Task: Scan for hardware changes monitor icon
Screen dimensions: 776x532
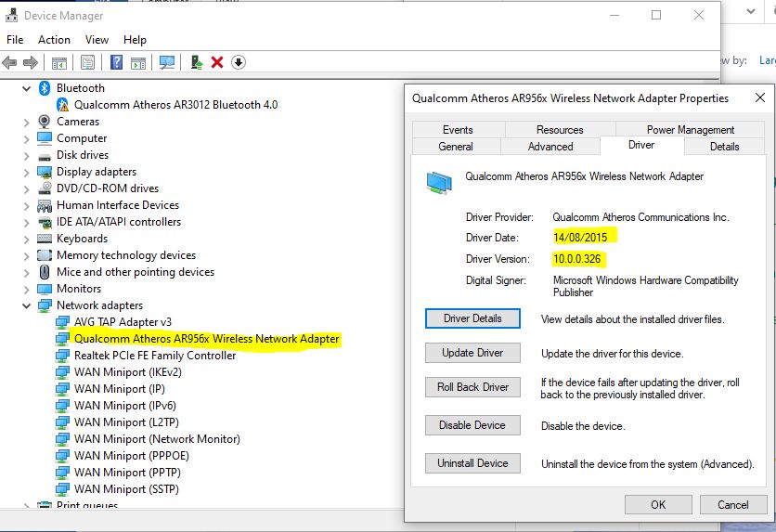Action: (x=167, y=62)
